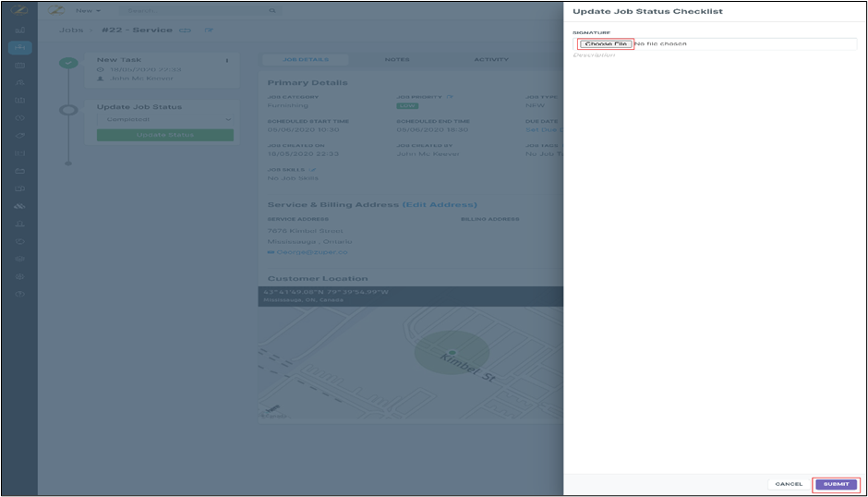Switch to the Job Details tab
Viewport: 868px width, 497px height.
pos(306,60)
